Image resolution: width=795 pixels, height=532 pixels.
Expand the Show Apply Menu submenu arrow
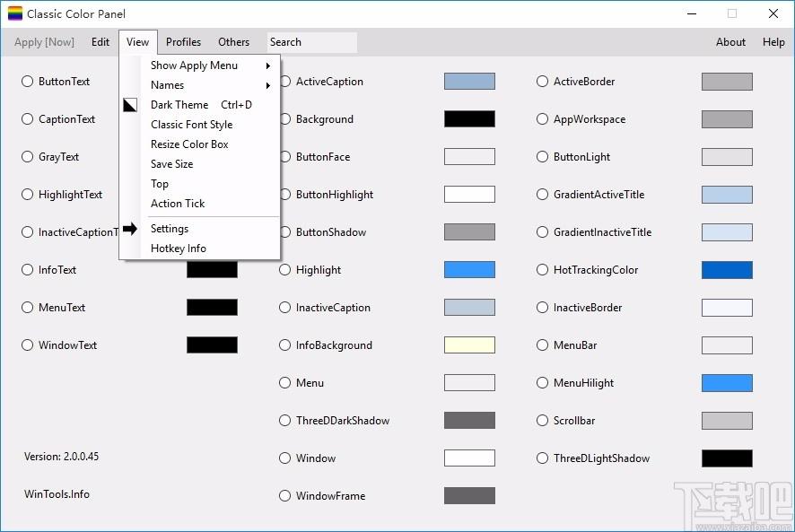[x=267, y=65]
